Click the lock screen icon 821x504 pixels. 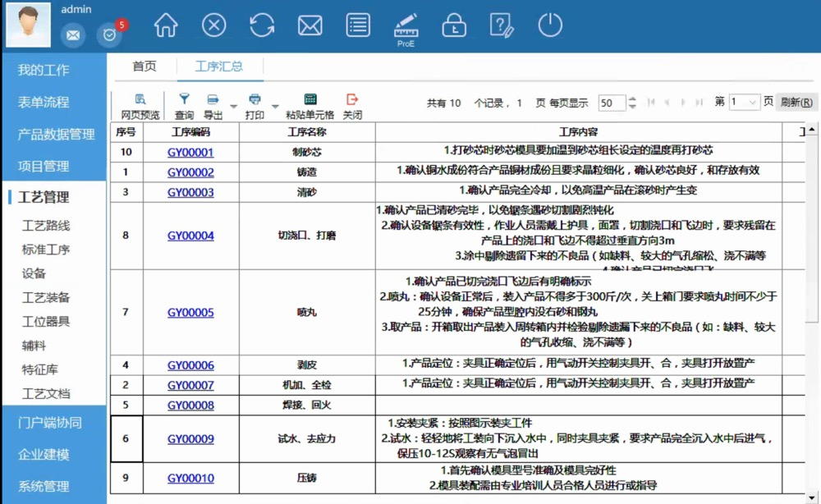[x=454, y=25]
